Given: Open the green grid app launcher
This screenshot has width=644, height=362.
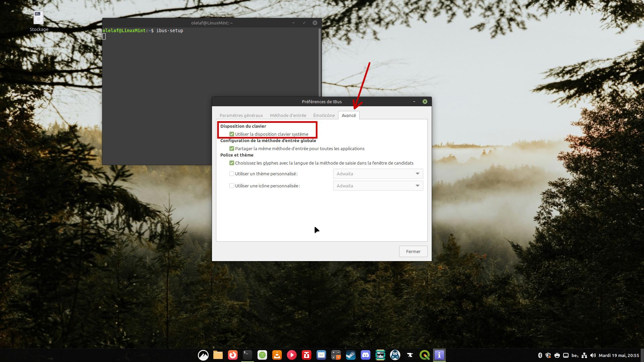Looking at the screenshot, I should [x=262, y=355].
